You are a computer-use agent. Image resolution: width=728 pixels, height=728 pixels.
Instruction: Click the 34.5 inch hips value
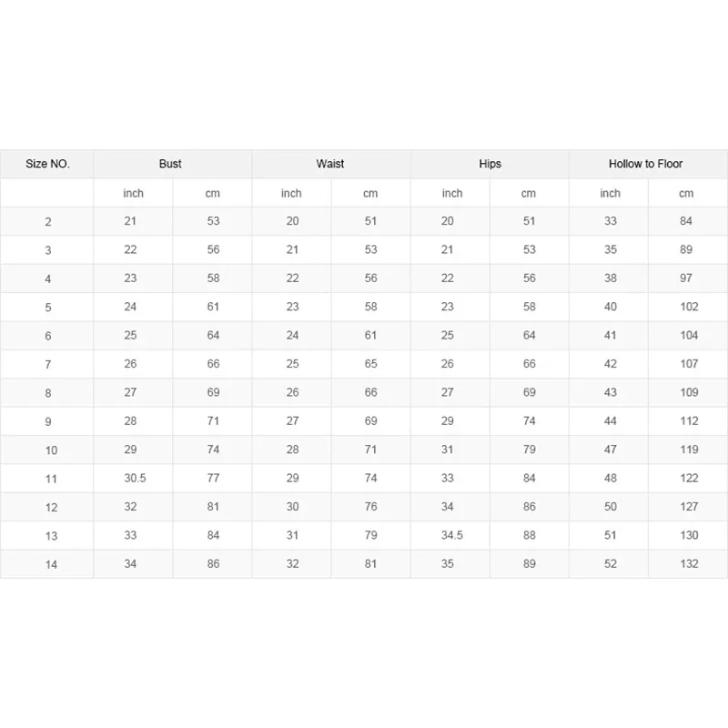pos(452,535)
